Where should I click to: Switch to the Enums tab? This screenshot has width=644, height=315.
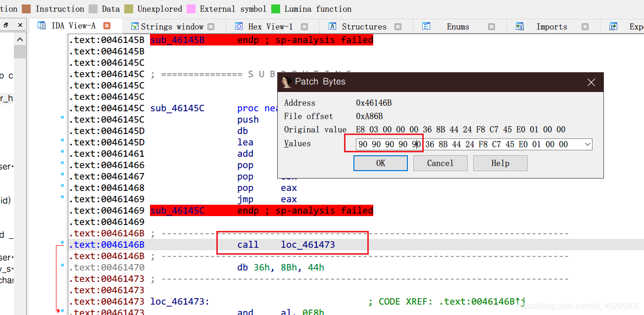[x=458, y=27]
